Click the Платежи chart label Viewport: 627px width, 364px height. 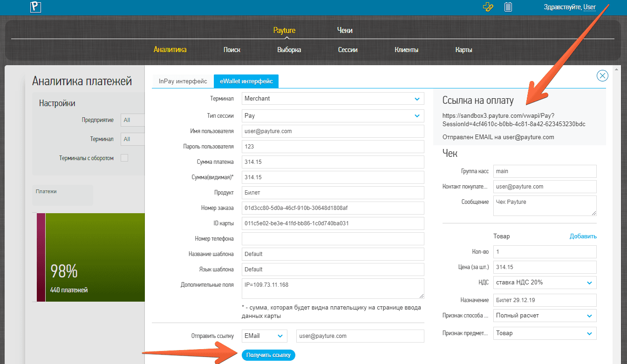click(46, 191)
